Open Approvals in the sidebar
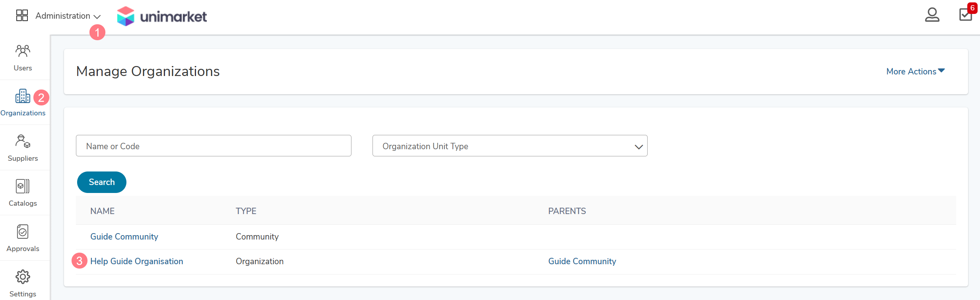980x300 pixels. click(x=23, y=238)
